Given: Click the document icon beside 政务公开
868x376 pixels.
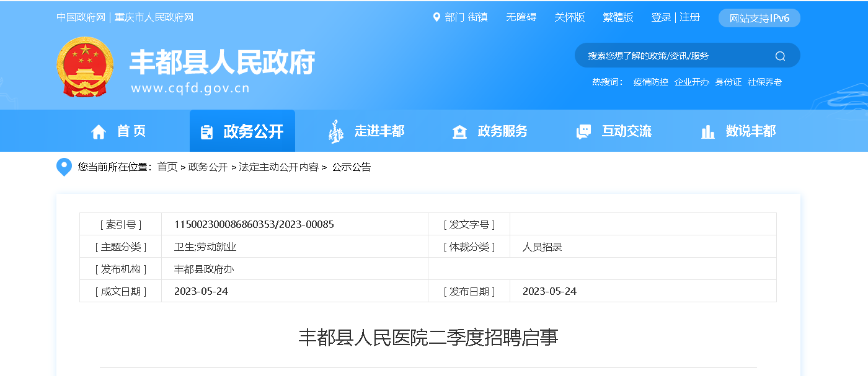Looking at the screenshot, I should click(206, 132).
